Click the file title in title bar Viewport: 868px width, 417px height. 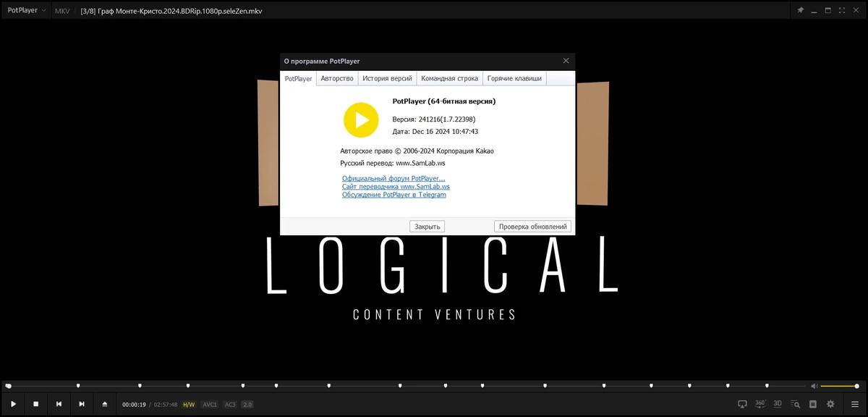[171, 11]
